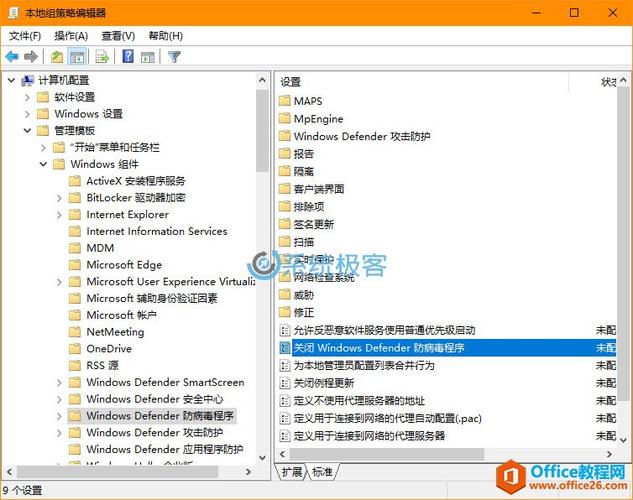Click tree pane vertical scrollbar down arrow

262,458
